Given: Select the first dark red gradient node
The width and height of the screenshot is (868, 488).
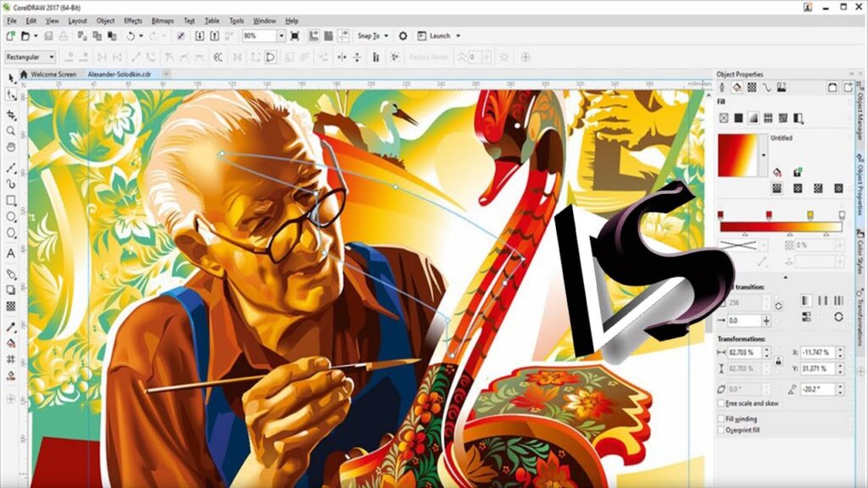Looking at the screenshot, I should coord(721,214).
